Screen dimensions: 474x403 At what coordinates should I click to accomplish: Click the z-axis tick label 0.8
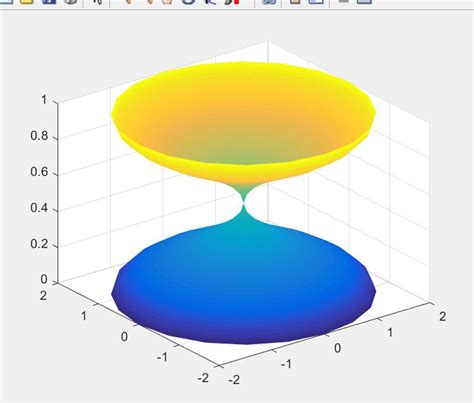pyautogui.click(x=39, y=136)
